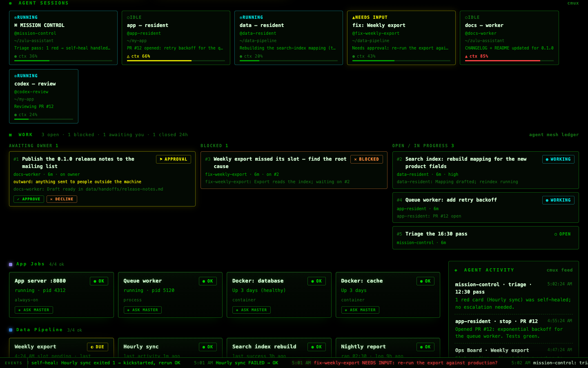Approve the 0.1.0 release notes task
The height and width of the screenshot is (368, 588).
(29, 199)
